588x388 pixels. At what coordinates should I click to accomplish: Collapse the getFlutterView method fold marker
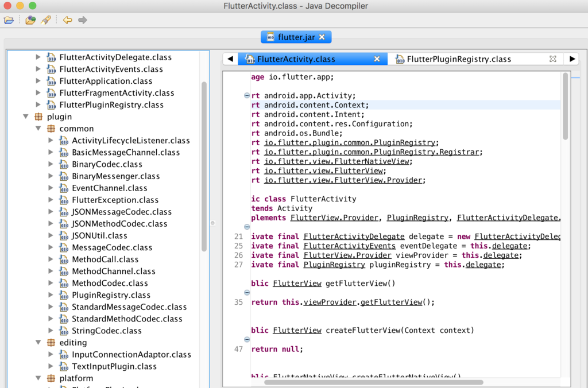(x=247, y=292)
